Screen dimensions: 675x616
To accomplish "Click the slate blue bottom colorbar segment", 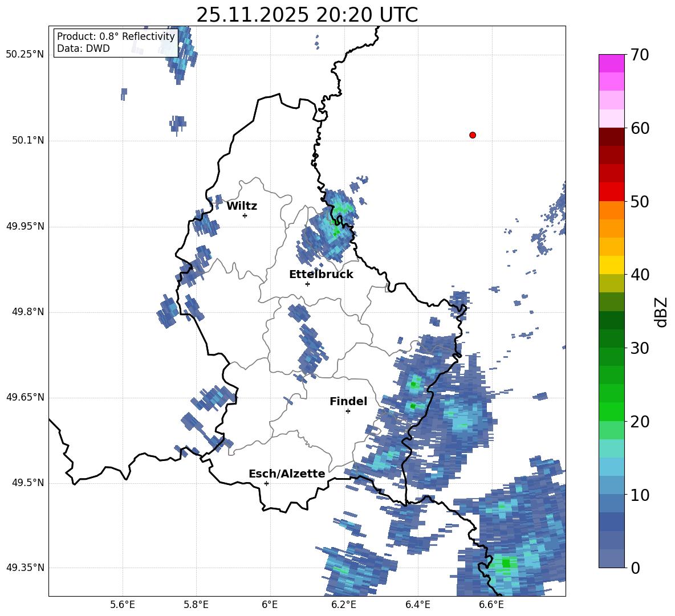I will 611,558.
